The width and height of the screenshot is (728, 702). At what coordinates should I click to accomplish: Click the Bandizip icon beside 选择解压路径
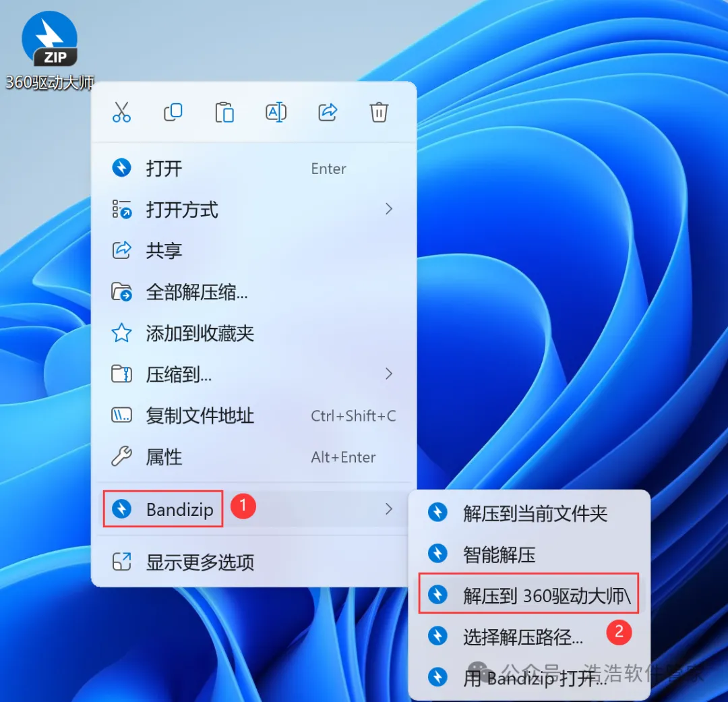tap(437, 635)
